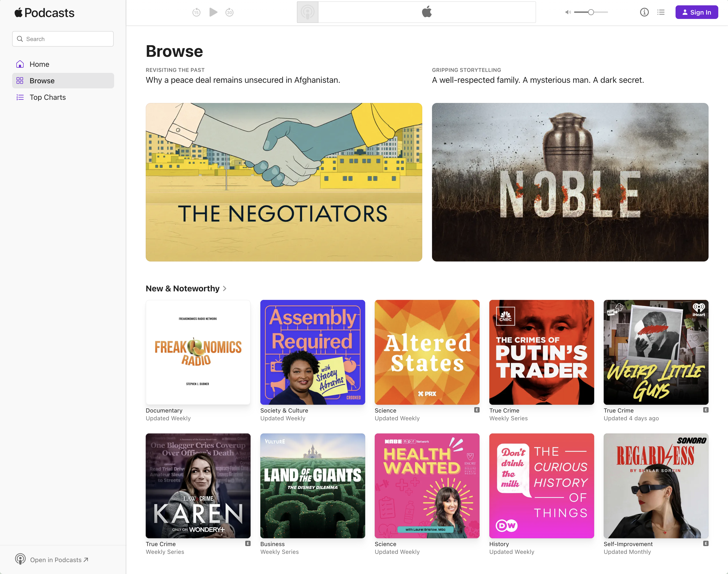Open Land of the Giants podcast
The image size is (728, 574).
point(313,486)
